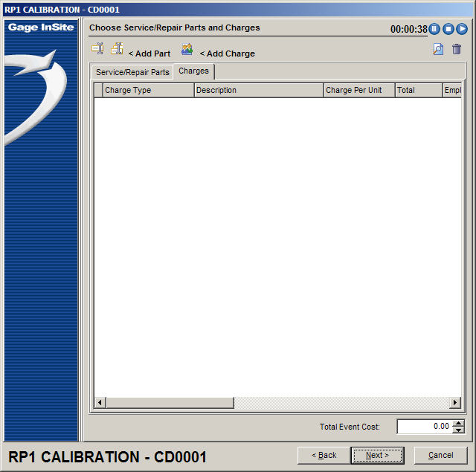The width and height of the screenshot is (476, 472).
Task: Open the preview magnifier icon
Action: [439, 50]
